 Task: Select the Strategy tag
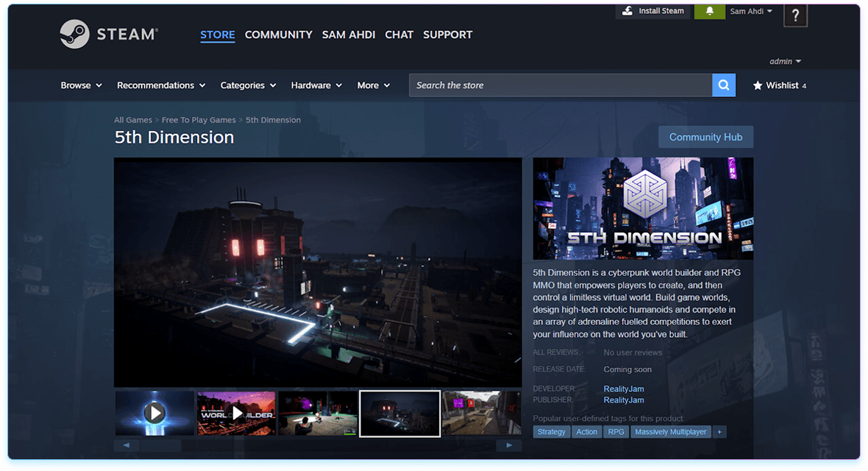(x=552, y=432)
